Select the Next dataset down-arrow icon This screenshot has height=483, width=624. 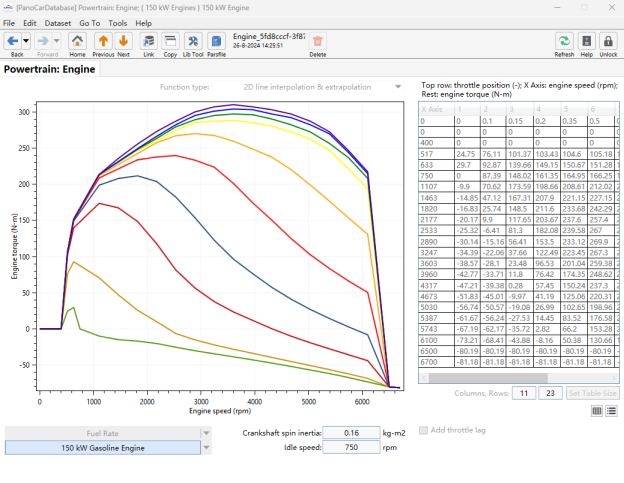click(x=123, y=41)
